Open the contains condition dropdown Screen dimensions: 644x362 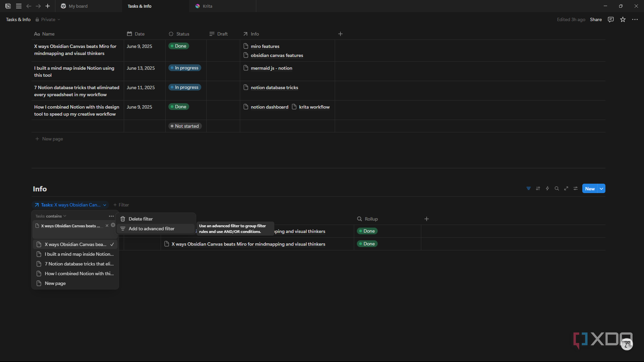coord(56,216)
